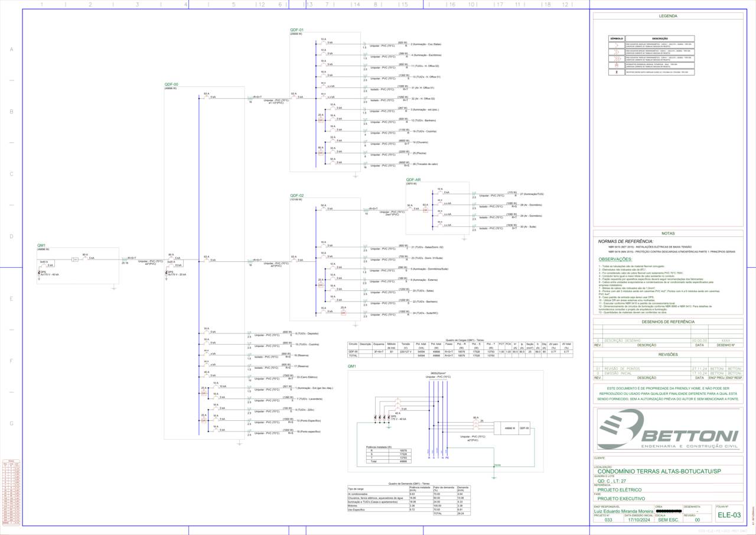756x535 pixels.
Task: Click the PROJETO ELÉTRICO reference text
Action: [x=620, y=489]
